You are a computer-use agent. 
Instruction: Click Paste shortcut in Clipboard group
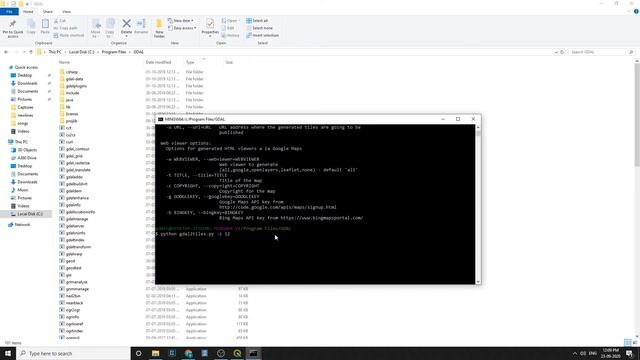click(69, 35)
